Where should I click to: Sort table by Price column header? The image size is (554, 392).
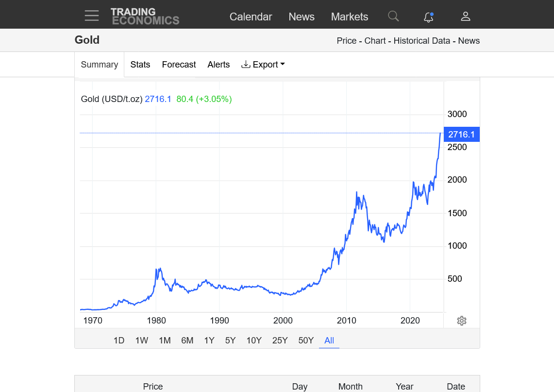click(x=153, y=387)
